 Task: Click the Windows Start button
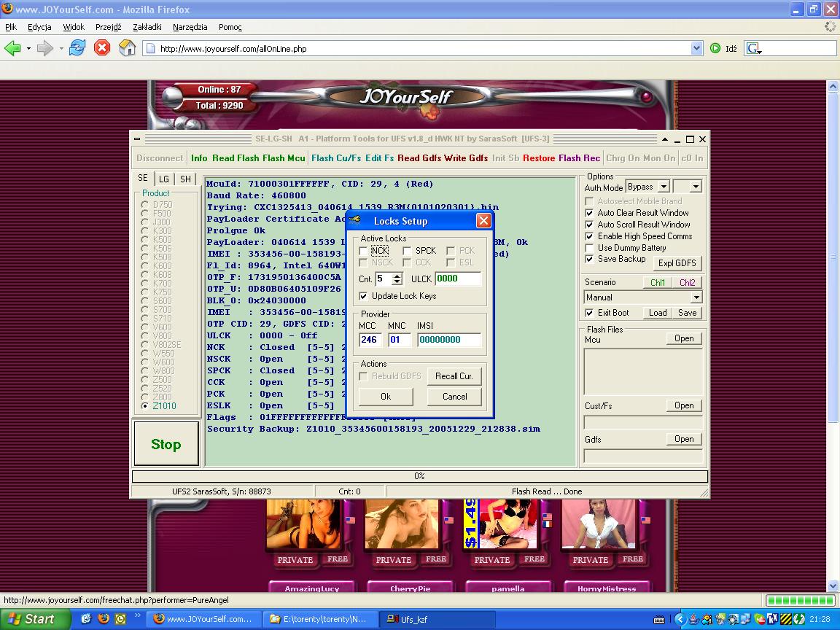click(35, 619)
